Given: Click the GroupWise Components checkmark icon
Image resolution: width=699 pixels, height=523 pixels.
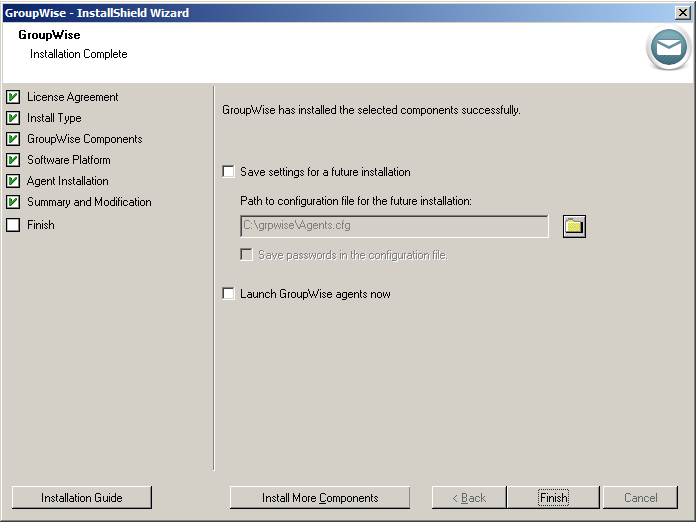Looking at the screenshot, I should click(13, 139).
